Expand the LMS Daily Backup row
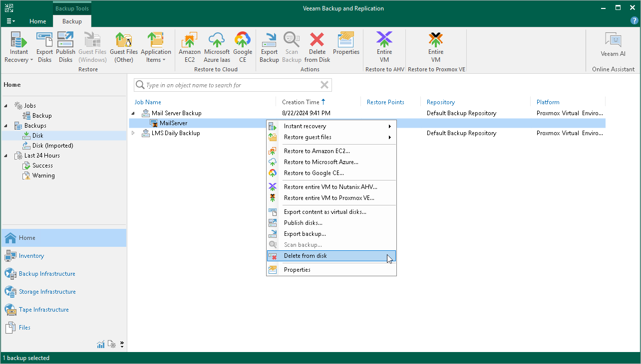The height and width of the screenshot is (364, 641). pos(133,133)
